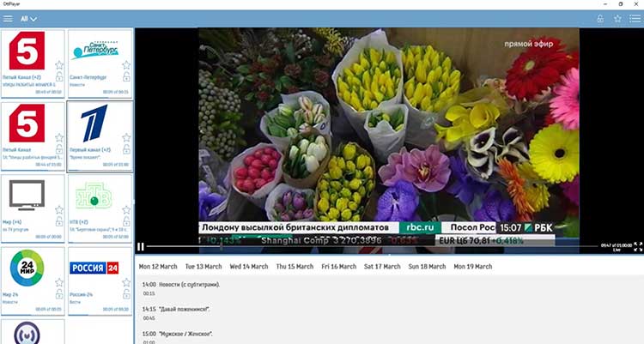This screenshot has height=344, width=644.
Task: Open the Sun 18 March schedule tab
Action: pyautogui.click(x=427, y=267)
